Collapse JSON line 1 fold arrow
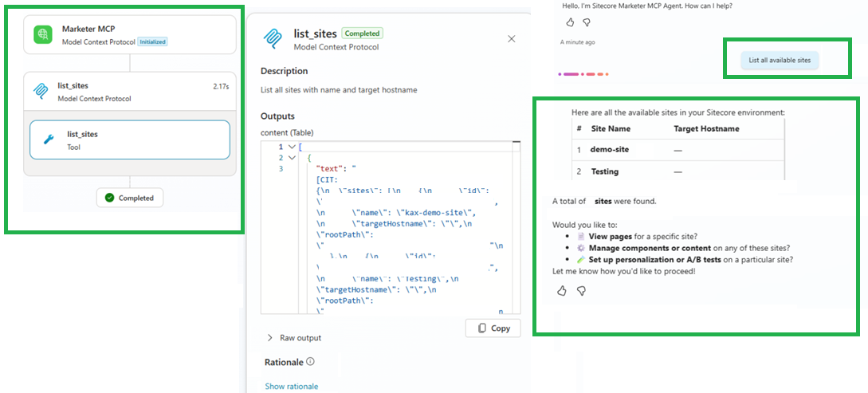 coord(292,147)
